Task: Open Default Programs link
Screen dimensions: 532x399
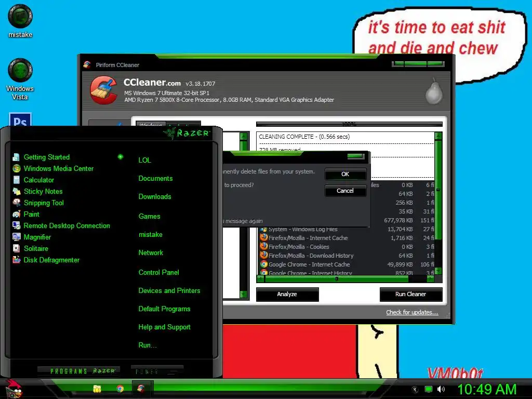Action: coord(164,309)
